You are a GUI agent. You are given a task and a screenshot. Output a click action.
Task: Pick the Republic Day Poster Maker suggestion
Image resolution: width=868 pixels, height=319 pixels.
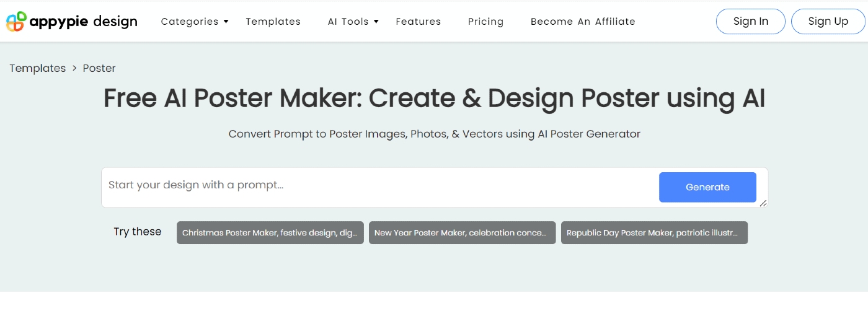coord(654,233)
